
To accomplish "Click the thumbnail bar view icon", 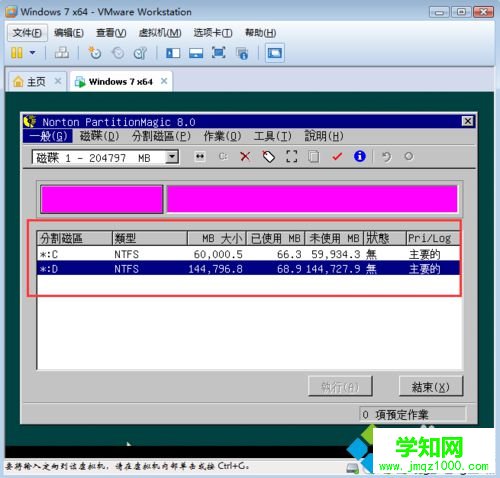I will coord(196,53).
